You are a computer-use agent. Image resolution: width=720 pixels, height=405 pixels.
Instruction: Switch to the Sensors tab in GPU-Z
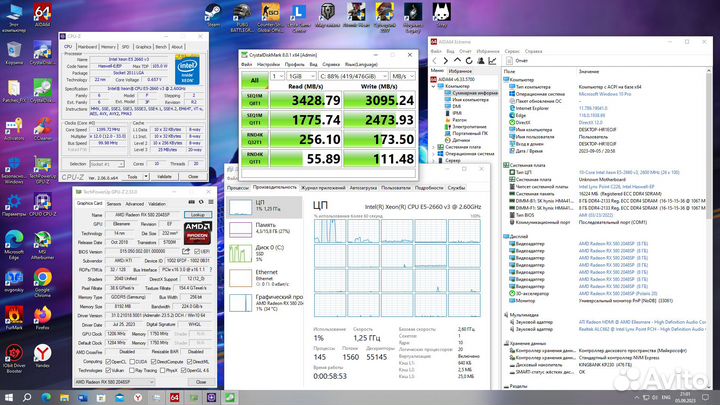(x=114, y=204)
